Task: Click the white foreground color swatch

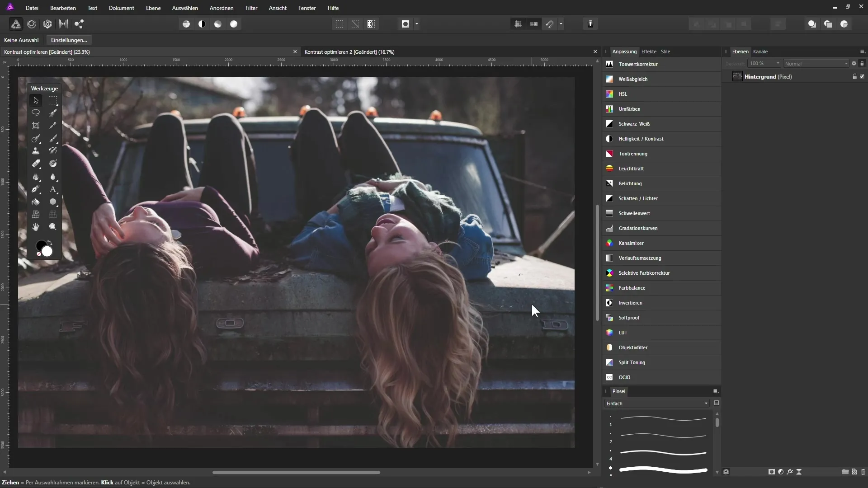Action: point(47,252)
